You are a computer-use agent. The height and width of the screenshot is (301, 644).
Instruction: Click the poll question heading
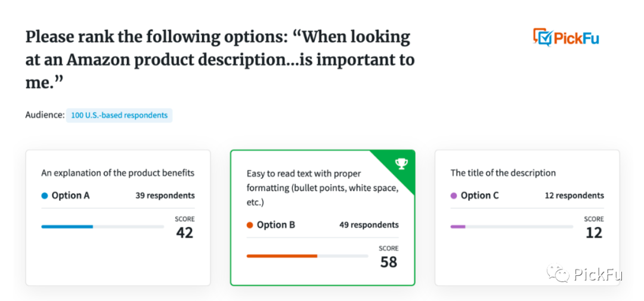[219, 60]
